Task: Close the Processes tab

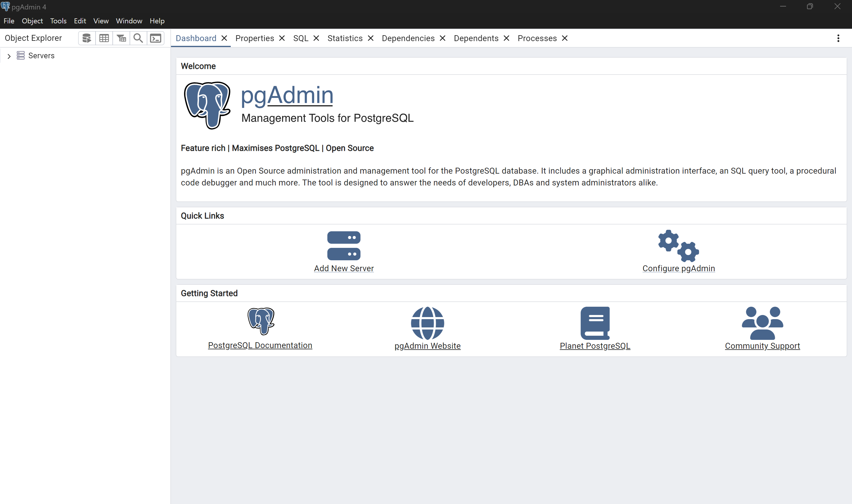Action: click(x=565, y=38)
